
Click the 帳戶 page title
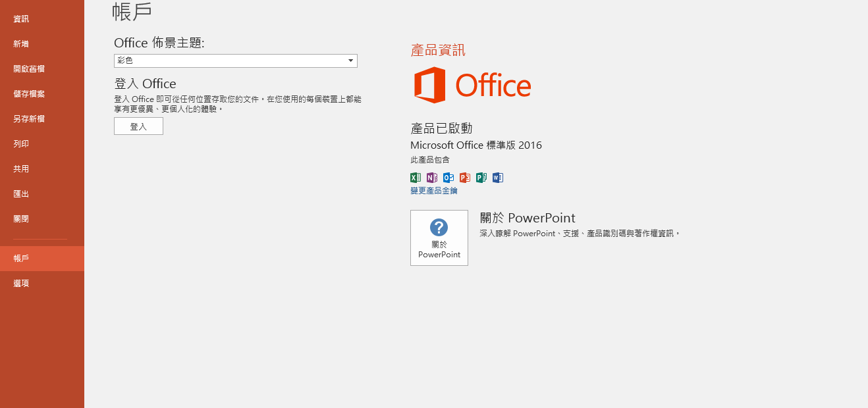(132, 11)
